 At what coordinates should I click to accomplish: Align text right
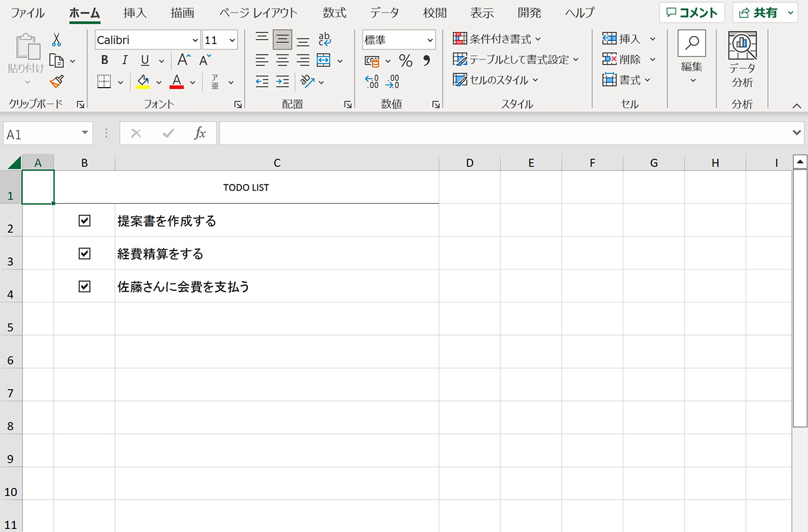pyautogui.click(x=303, y=60)
